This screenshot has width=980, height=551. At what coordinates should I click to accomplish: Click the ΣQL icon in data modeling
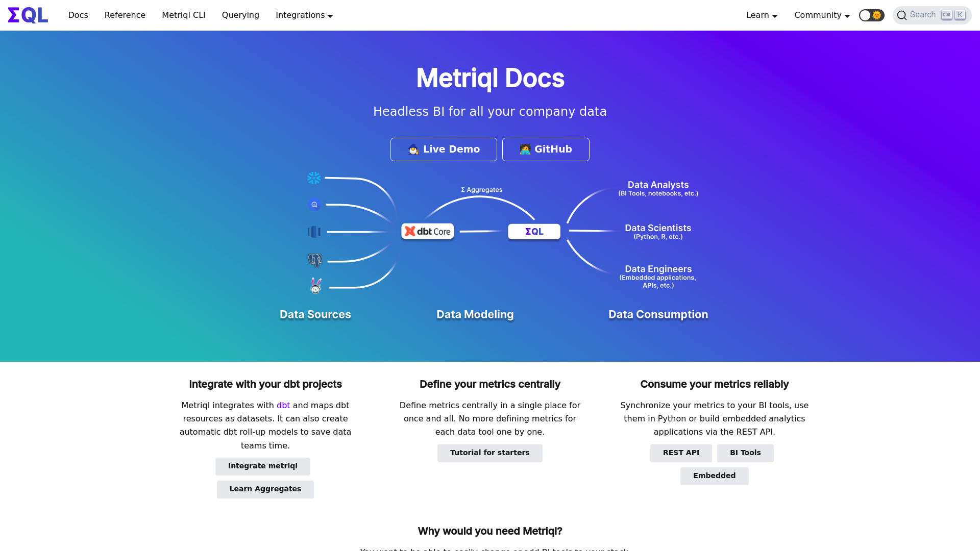click(534, 231)
